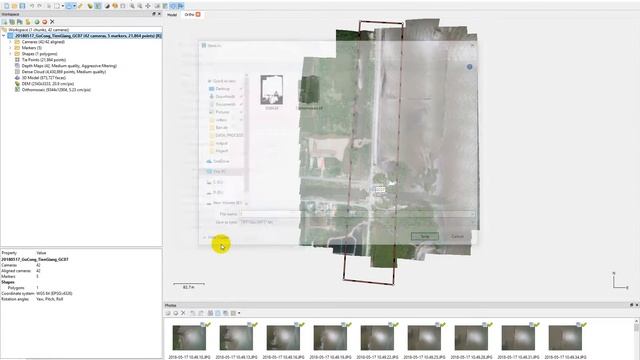Float the Photos pane with its pin icon

(x=631, y=305)
